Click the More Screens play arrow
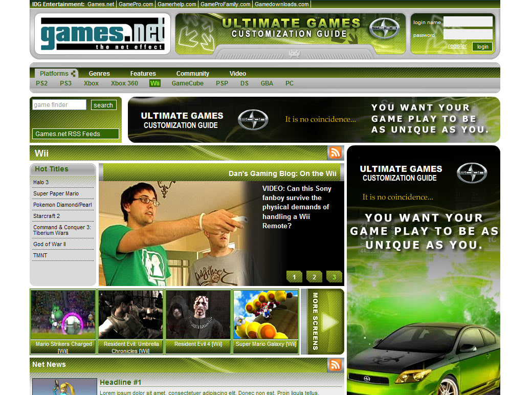 tap(329, 322)
